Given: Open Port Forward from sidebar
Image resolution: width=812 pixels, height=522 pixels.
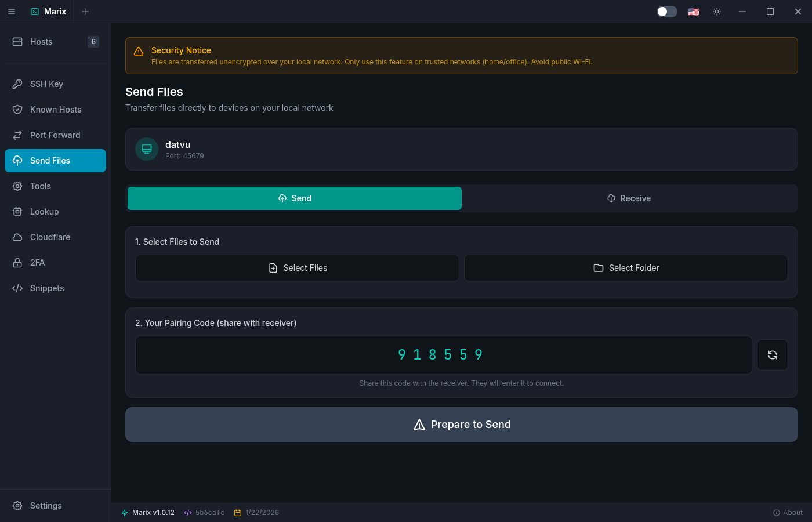Looking at the screenshot, I should click(x=55, y=135).
